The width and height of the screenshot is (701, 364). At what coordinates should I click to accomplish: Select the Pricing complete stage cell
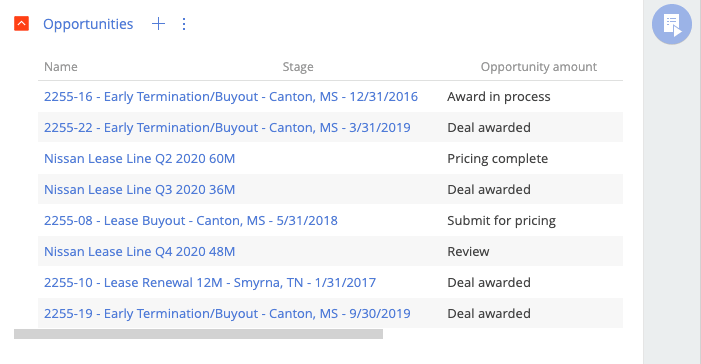(498, 158)
